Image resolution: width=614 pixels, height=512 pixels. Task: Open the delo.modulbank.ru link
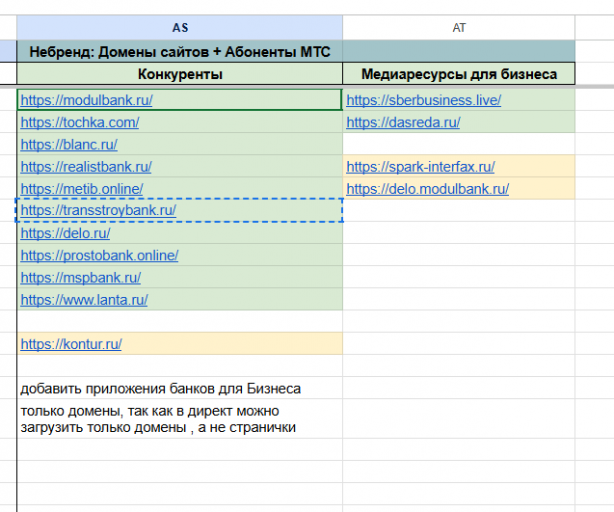[x=428, y=189]
